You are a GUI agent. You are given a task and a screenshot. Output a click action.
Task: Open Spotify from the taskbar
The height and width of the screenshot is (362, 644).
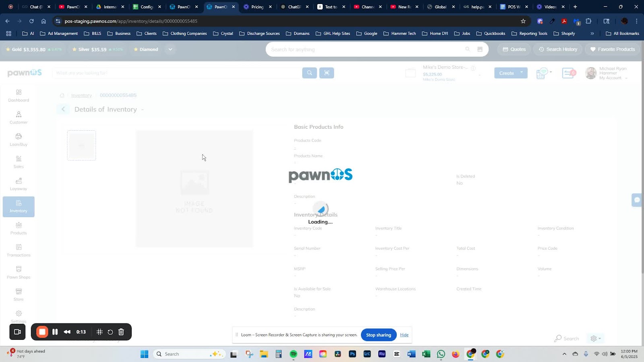point(293,354)
